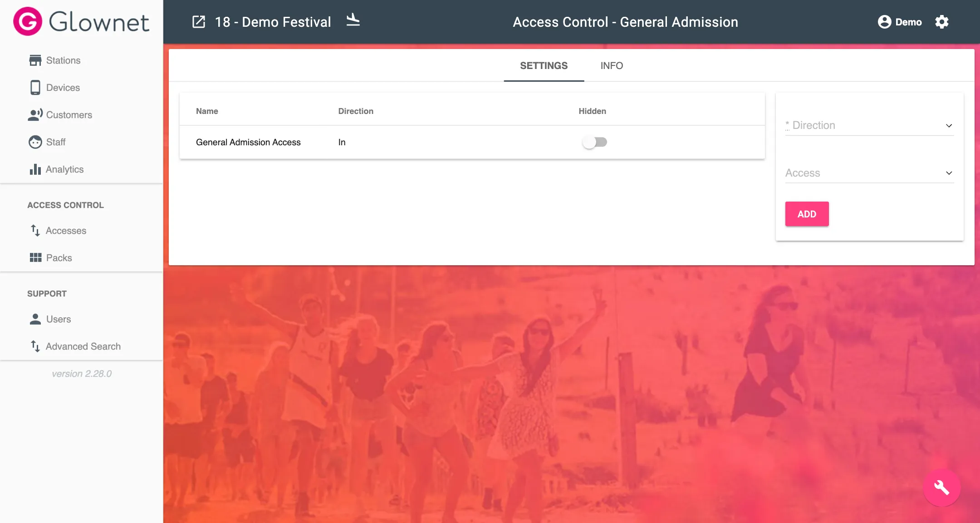Image resolution: width=980 pixels, height=523 pixels.
Task: Click the Demo user name
Action: point(908,22)
